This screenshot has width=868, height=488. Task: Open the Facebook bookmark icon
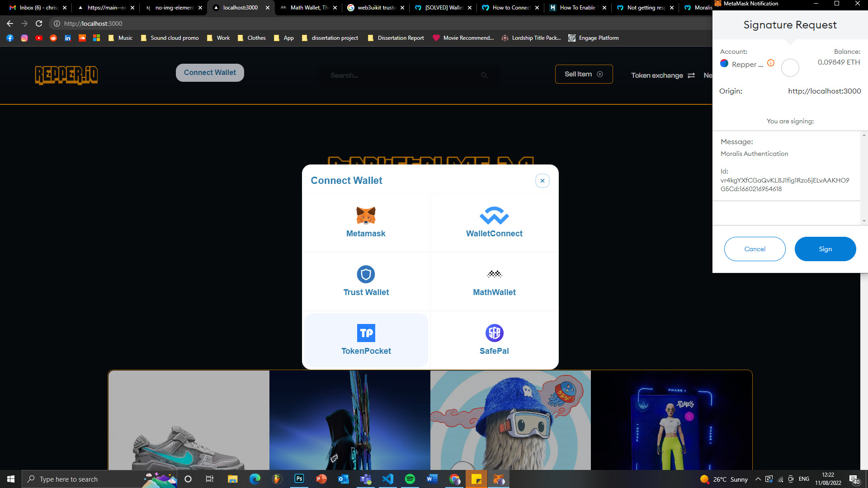click(10, 38)
